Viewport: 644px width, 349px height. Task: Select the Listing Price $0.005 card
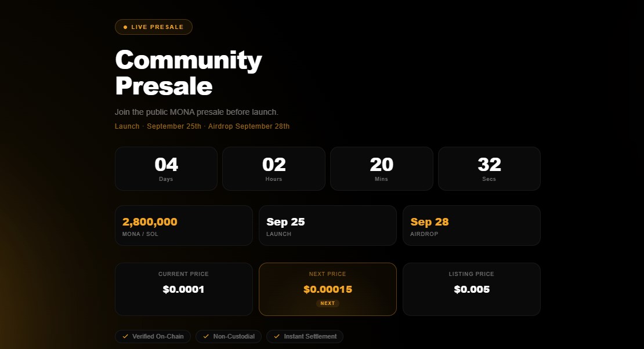(x=472, y=289)
